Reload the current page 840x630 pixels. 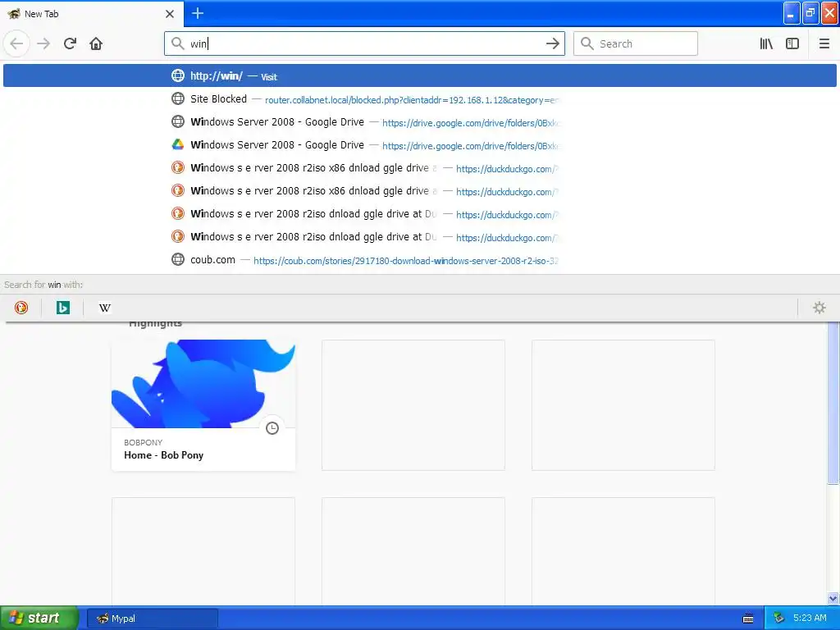pos(70,43)
